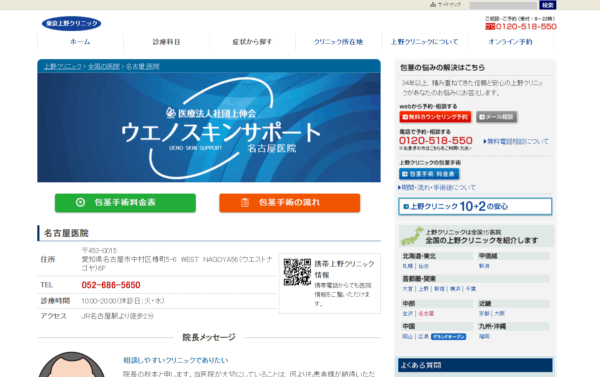
Task: Select the 大阪 clinic link
Action: pos(499,313)
